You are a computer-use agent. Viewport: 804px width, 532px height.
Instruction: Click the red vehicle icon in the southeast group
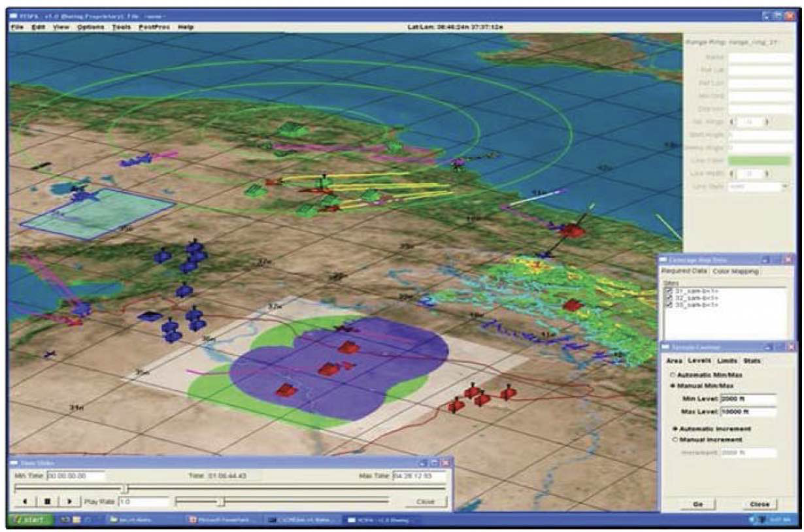(482, 399)
